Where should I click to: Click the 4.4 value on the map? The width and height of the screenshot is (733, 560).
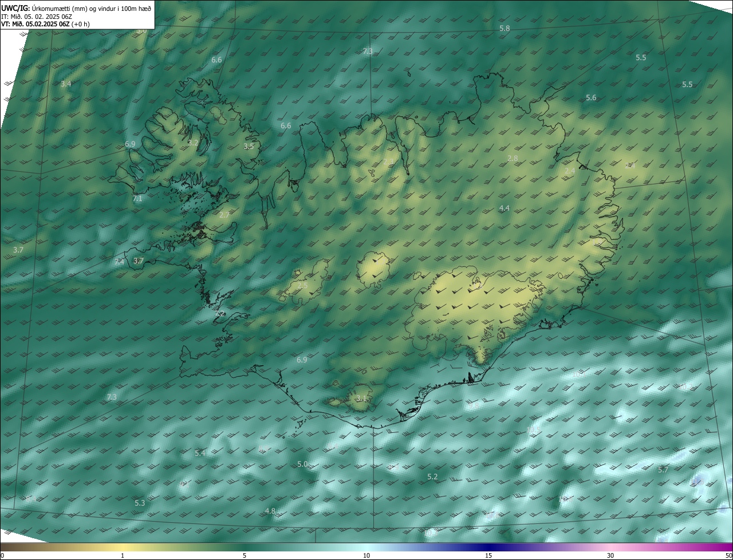(x=504, y=208)
